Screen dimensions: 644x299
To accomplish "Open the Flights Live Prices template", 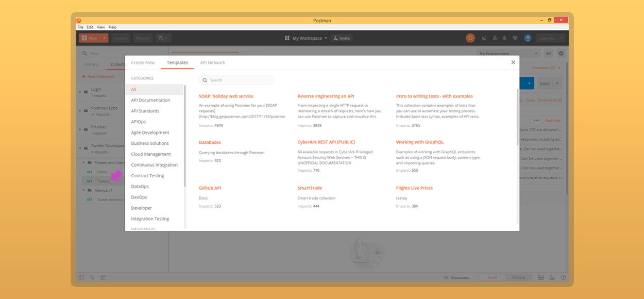I will pyautogui.click(x=414, y=188).
